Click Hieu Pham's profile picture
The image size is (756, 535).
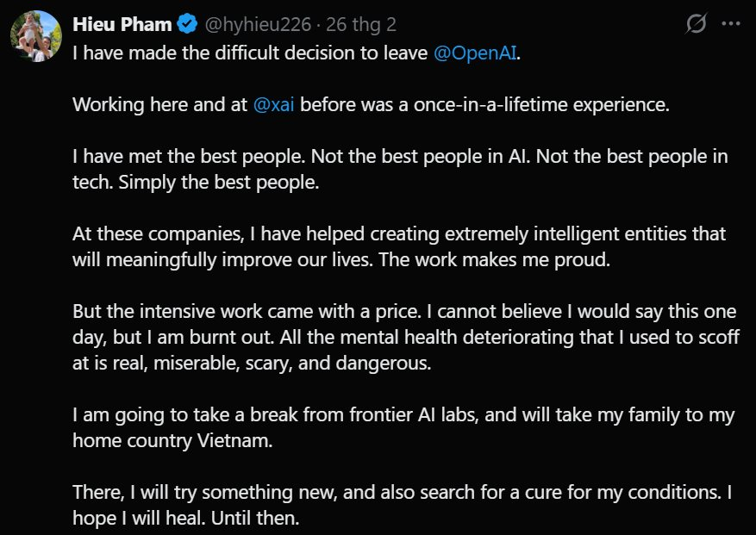[34, 37]
